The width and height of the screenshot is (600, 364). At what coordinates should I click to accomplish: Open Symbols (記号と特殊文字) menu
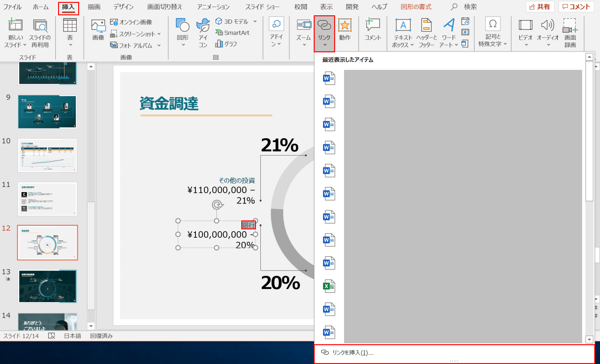tap(492, 33)
